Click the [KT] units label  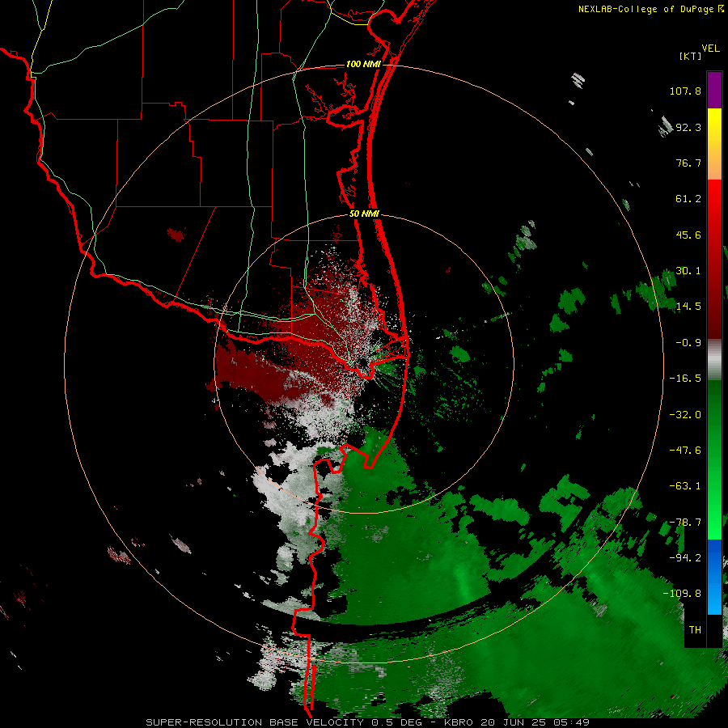click(690, 56)
